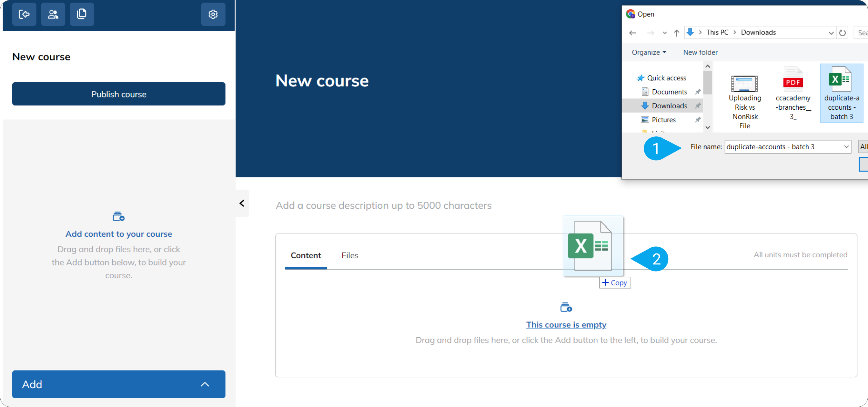Click the empty course box icon
This screenshot has width=868, height=407.
(x=566, y=307)
